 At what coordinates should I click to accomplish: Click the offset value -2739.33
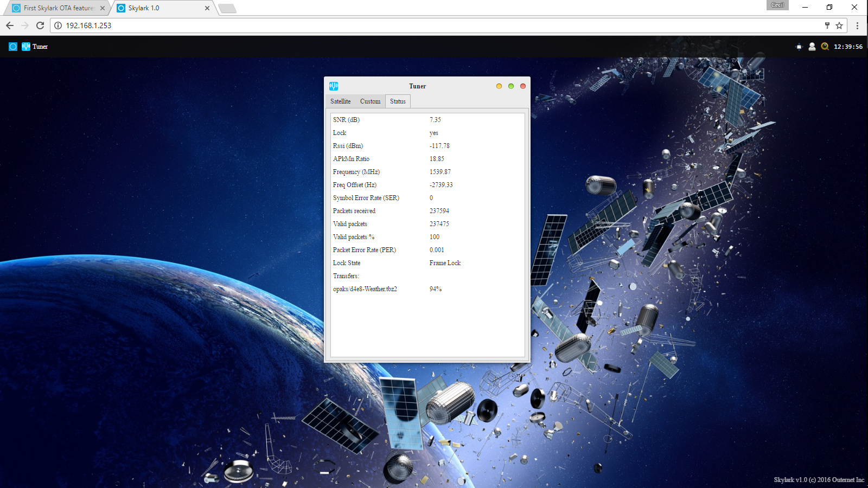441,185
